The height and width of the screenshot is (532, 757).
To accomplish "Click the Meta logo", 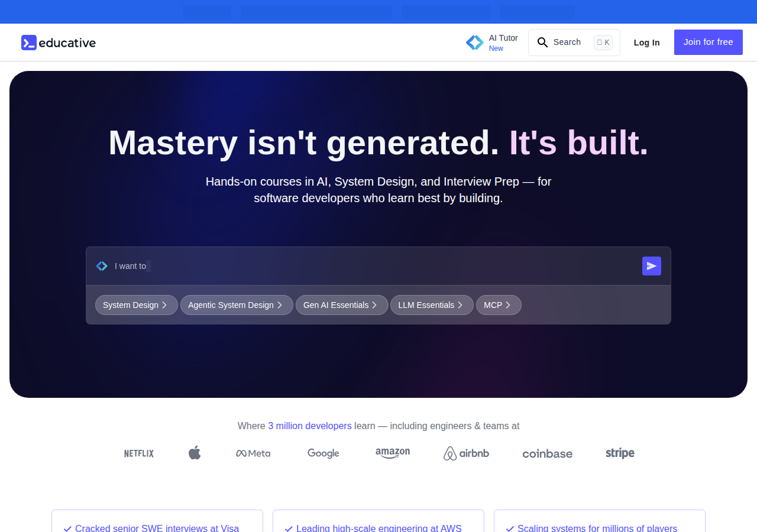I will coord(253,453).
